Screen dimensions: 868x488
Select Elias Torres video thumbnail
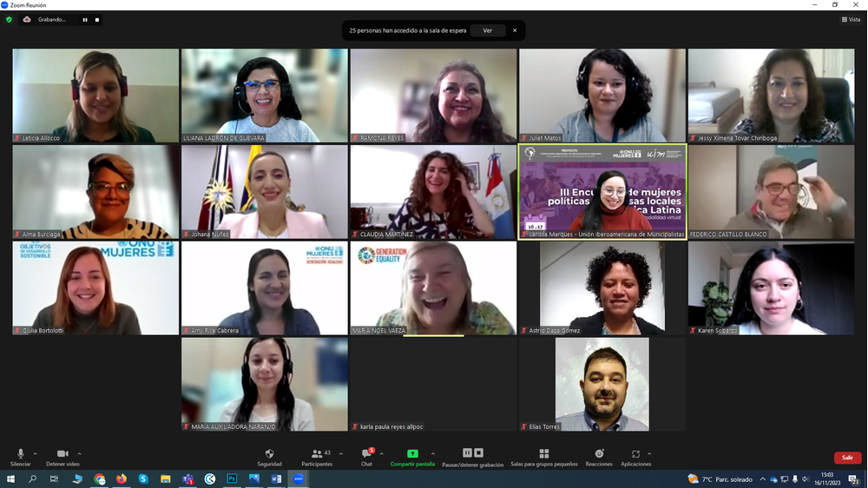coord(602,384)
